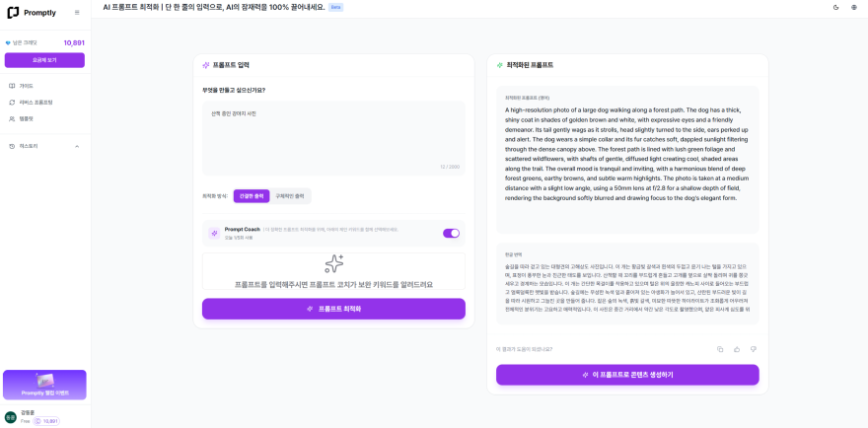Screen dimensions: 868x428
Task: Focus the prompt input text area
Action: (x=333, y=138)
